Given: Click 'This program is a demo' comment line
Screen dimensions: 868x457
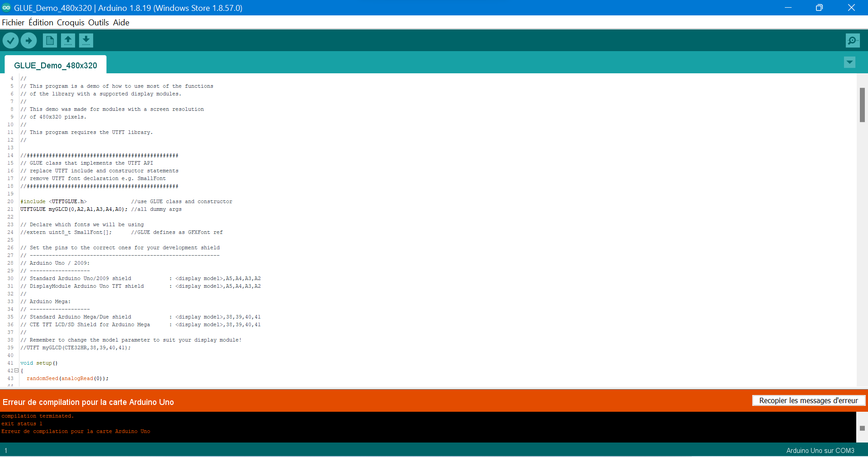Looking at the screenshot, I should coord(117,86).
